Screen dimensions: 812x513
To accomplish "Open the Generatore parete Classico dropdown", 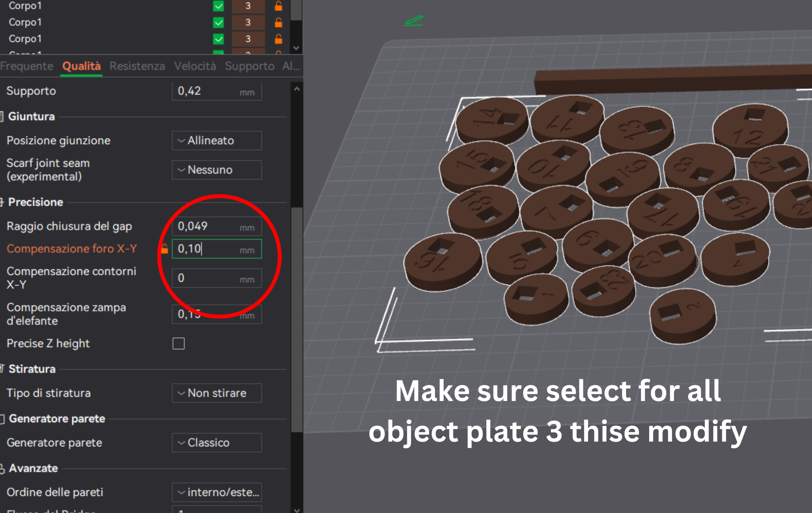I will click(x=217, y=442).
